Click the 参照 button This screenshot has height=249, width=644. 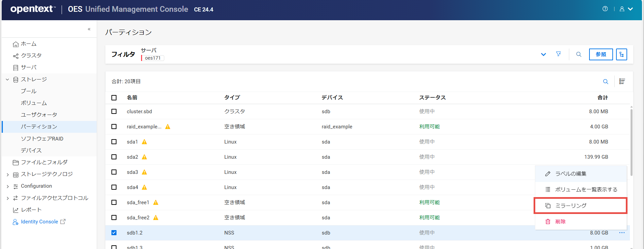point(601,54)
